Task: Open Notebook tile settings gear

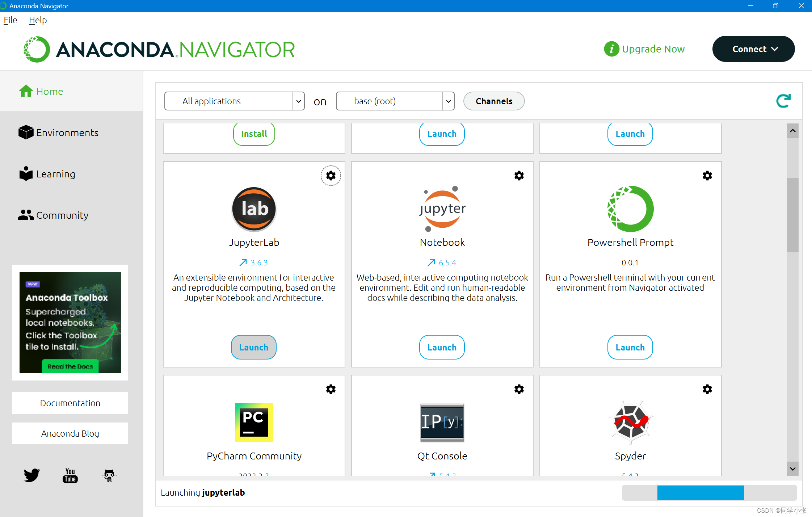Action: point(519,176)
